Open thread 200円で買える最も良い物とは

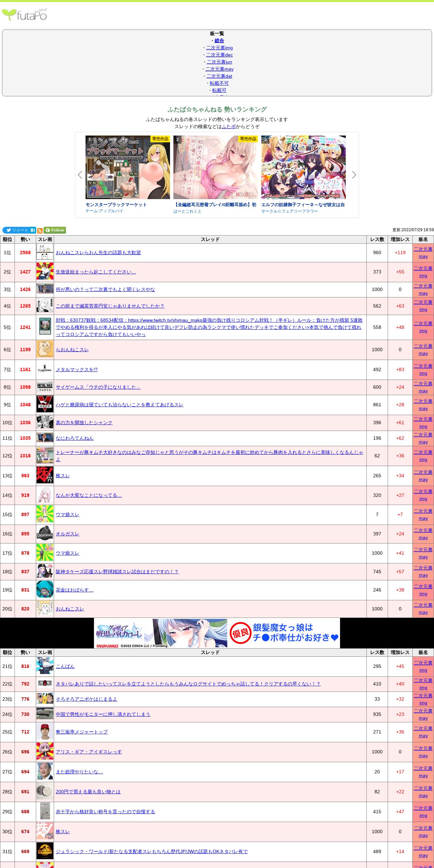(88, 792)
